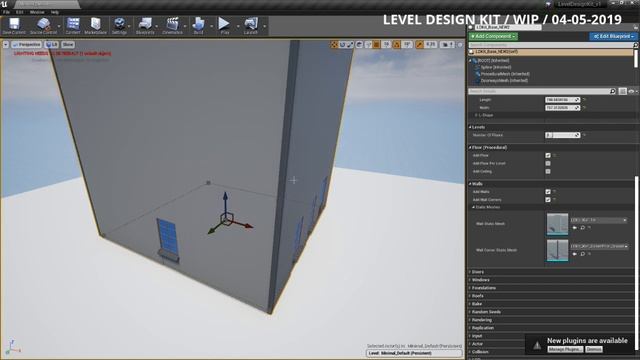This screenshot has width=640, height=360.
Task: Click the Show viewport button
Action: pyautogui.click(x=68, y=44)
